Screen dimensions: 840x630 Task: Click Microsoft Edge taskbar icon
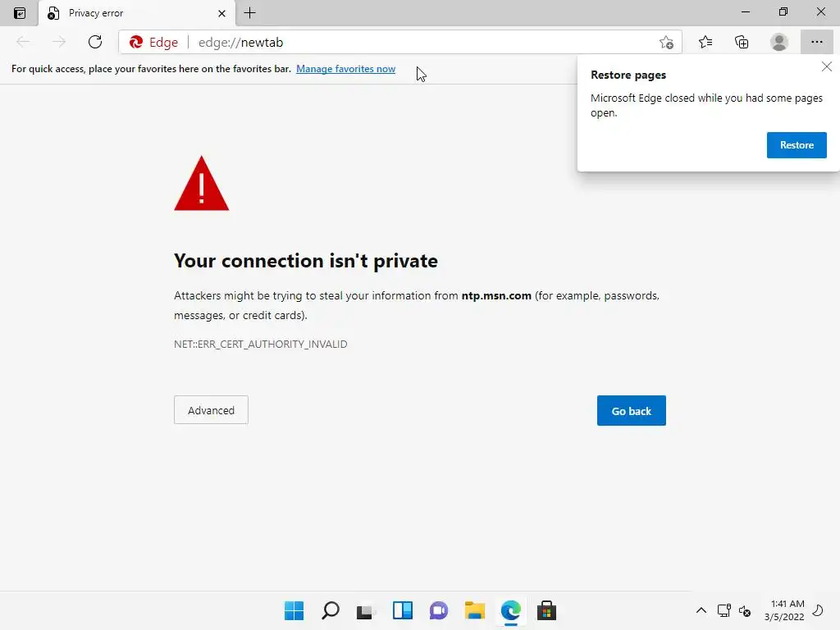pos(510,610)
